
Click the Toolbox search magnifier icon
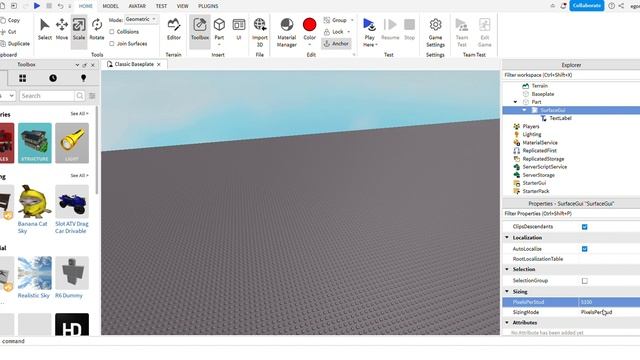(80, 96)
